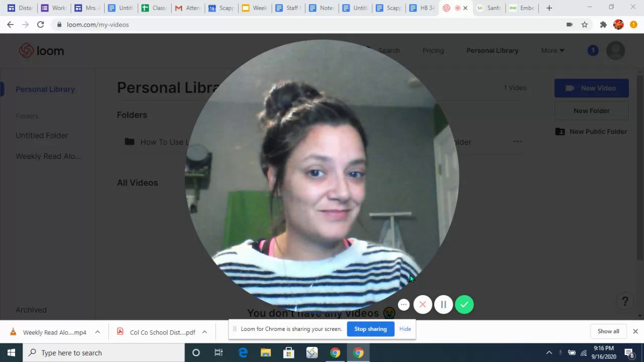Create a New Folder
Screen dimensions: 644x362
tap(592, 111)
